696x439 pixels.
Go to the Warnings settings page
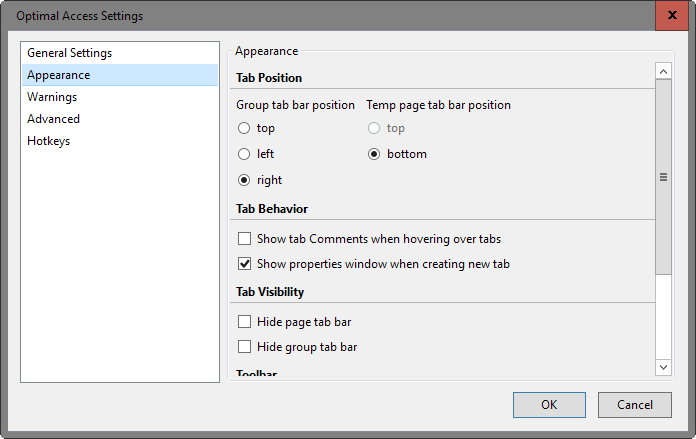pos(52,97)
